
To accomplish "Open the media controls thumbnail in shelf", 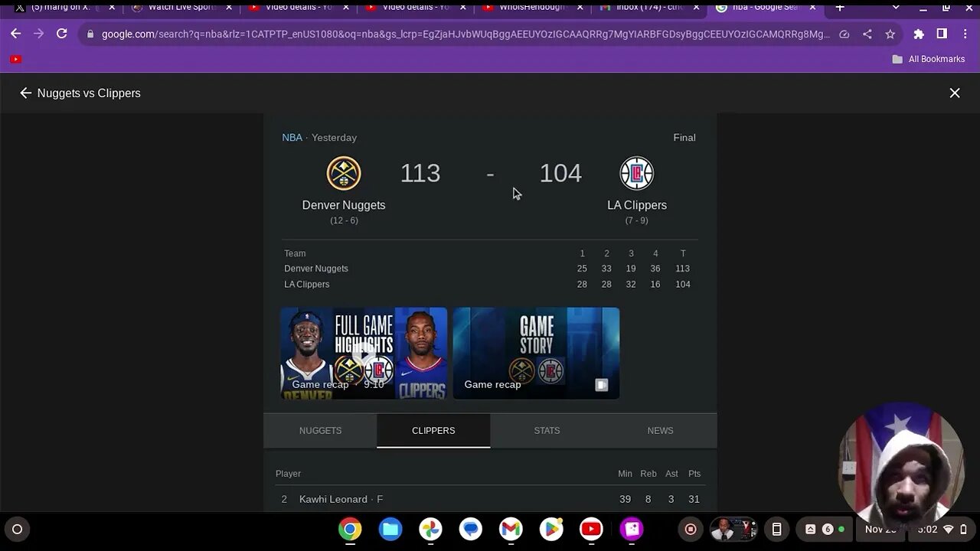I will (x=733, y=529).
